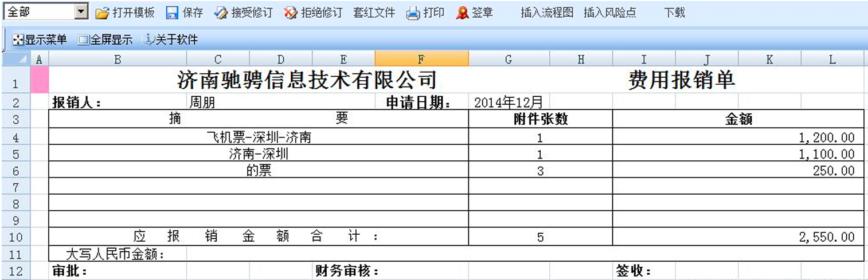This screenshot has height=280, width=868.
Task: Select row 7 header
Action: 15,187
